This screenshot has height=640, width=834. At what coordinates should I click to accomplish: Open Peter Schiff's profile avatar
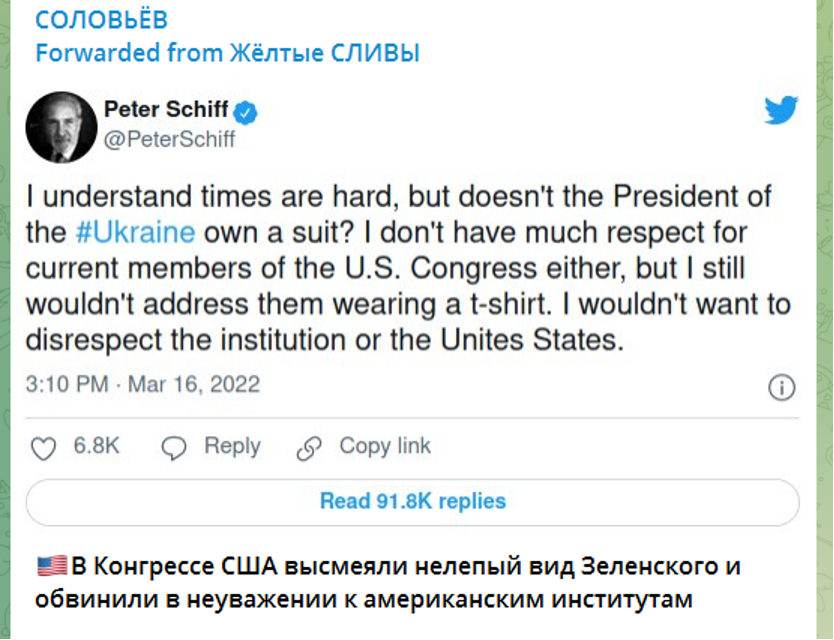(x=61, y=127)
